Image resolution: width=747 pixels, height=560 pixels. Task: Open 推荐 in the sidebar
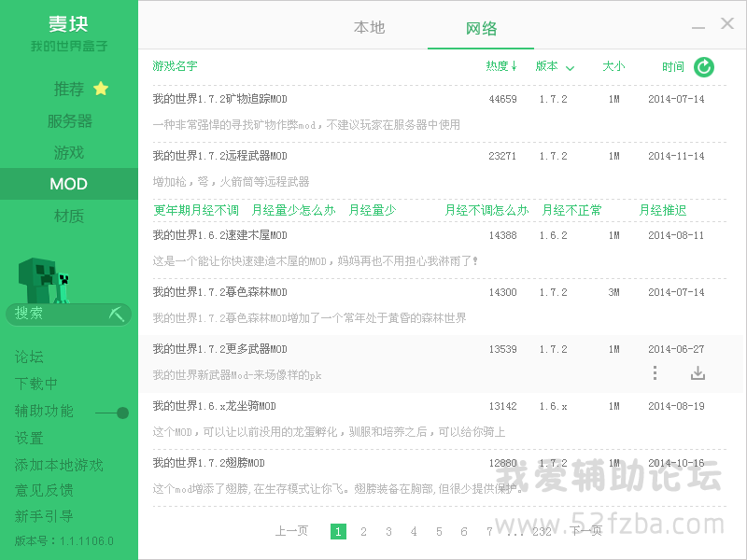[x=69, y=89]
